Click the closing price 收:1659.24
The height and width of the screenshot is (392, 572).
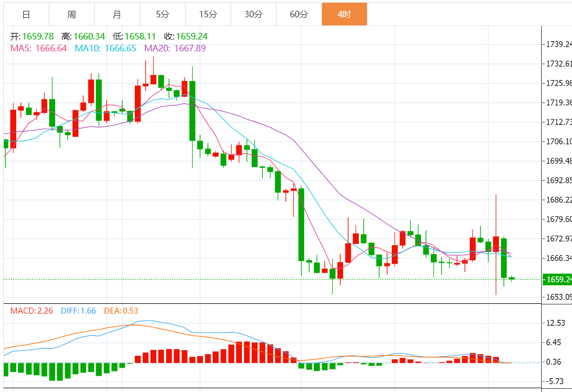click(x=186, y=36)
